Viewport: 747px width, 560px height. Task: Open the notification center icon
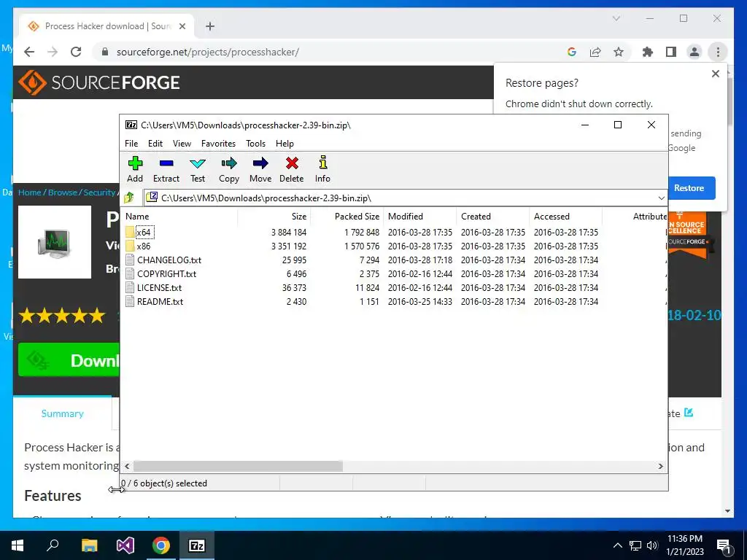click(723, 545)
